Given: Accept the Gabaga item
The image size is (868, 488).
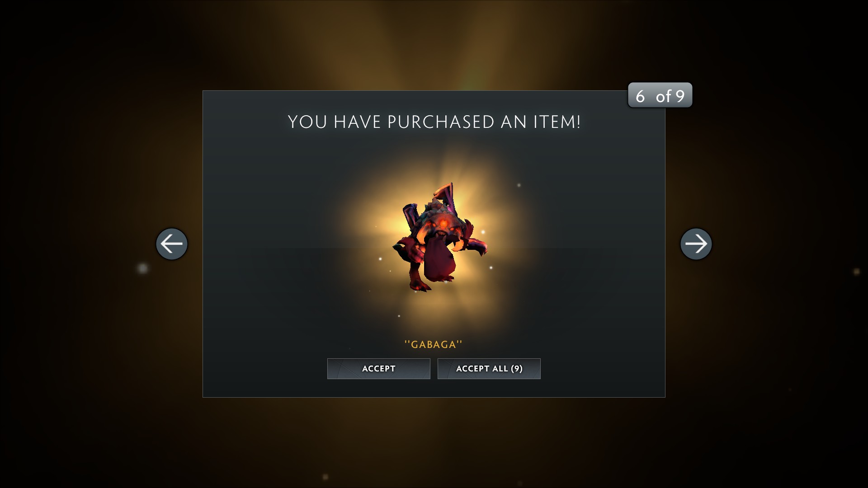Looking at the screenshot, I should (379, 369).
